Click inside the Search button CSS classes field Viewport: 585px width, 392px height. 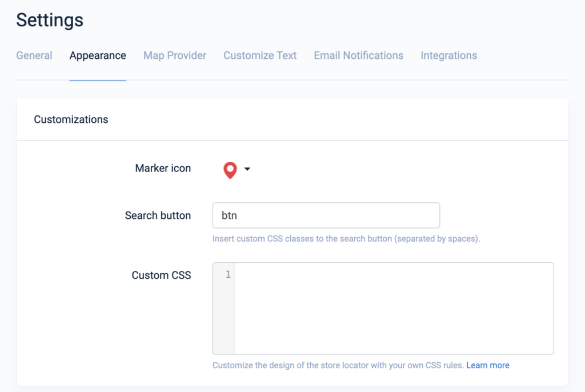coord(326,215)
